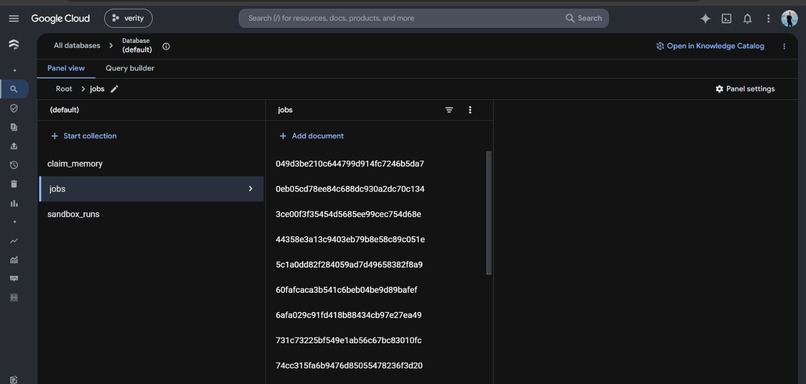Edit the path with pencil icon
The width and height of the screenshot is (806, 384).
tap(115, 89)
